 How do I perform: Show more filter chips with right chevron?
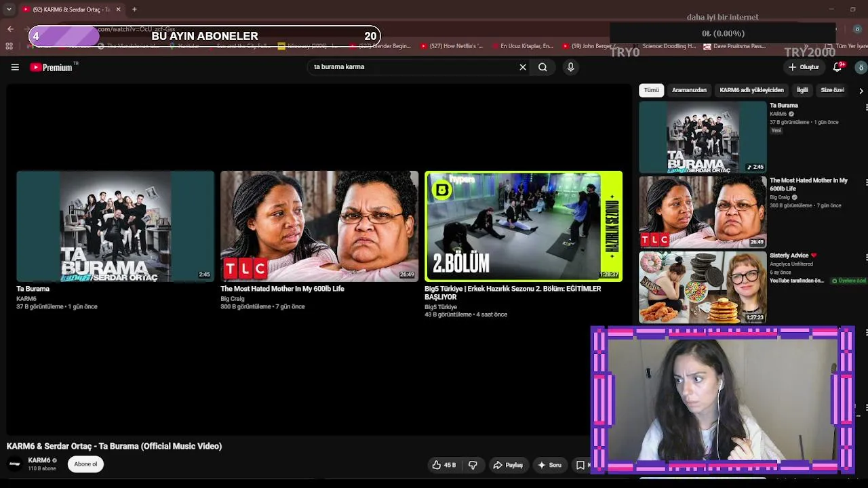[x=861, y=90]
